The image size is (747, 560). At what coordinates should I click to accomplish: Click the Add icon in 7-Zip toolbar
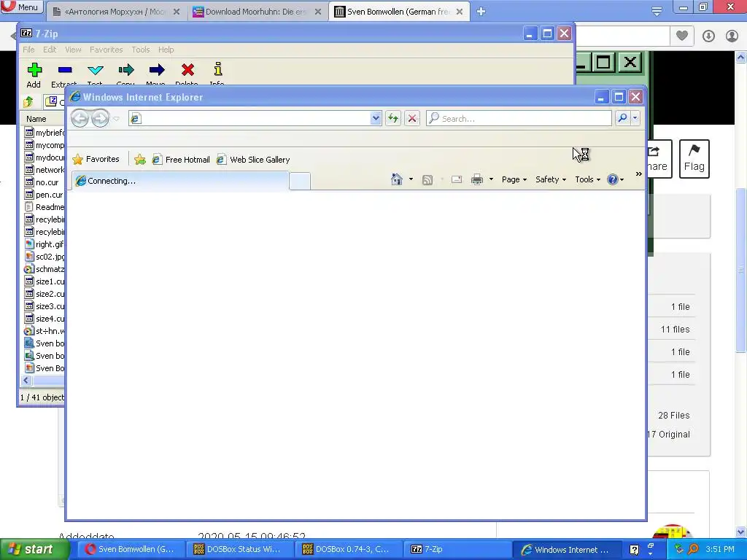(34, 70)
